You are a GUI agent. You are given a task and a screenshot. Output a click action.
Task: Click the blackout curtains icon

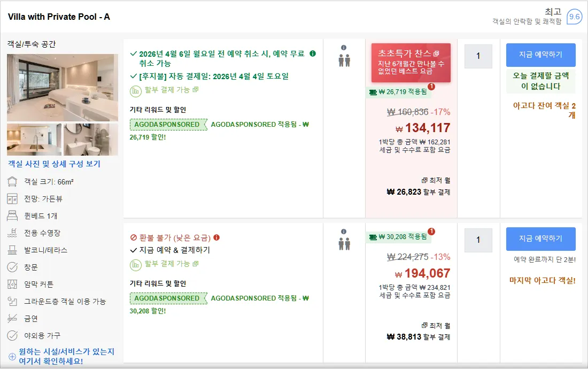point(12,285)
